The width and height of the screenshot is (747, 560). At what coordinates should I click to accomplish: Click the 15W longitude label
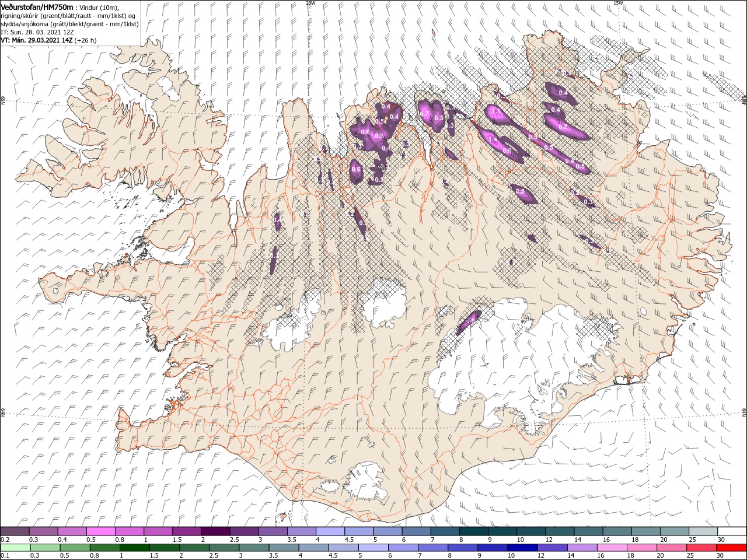618,2
